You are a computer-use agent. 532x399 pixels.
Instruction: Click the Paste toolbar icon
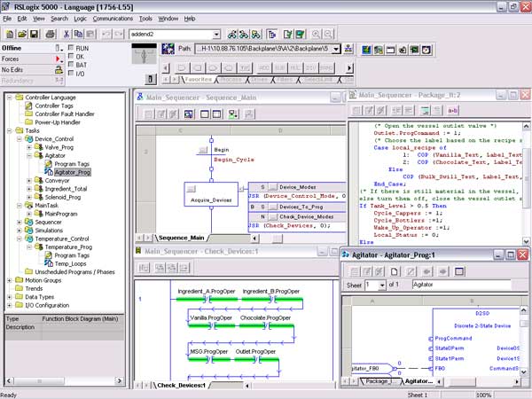[x=90, y=34]
